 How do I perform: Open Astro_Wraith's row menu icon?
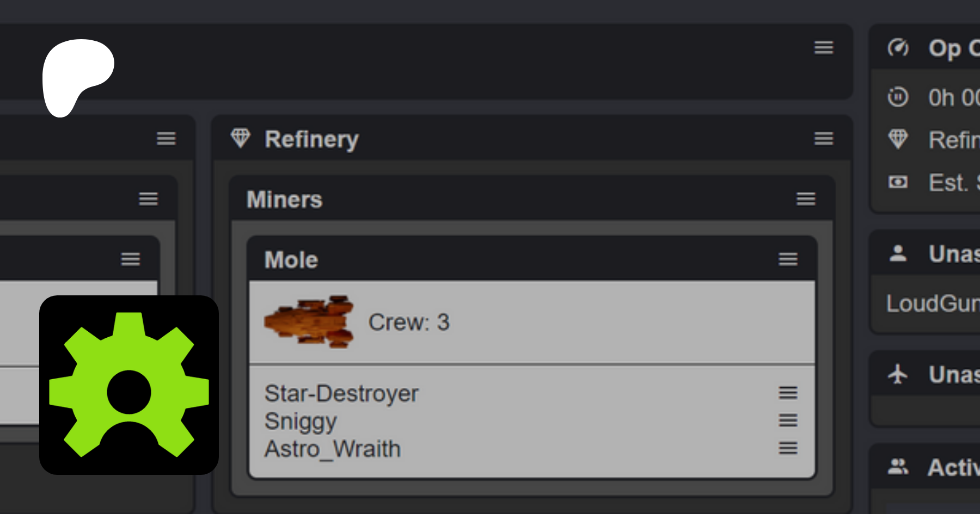pos(788,448)
